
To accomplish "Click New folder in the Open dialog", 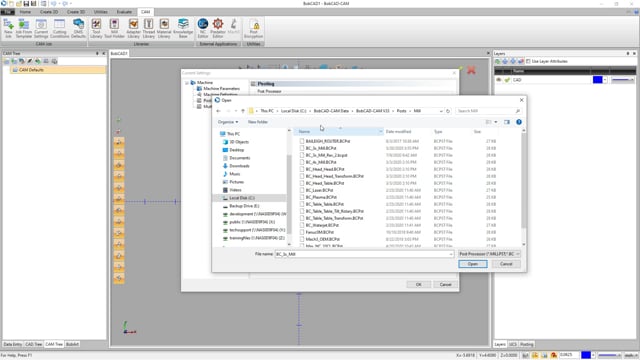I will 258,122.
